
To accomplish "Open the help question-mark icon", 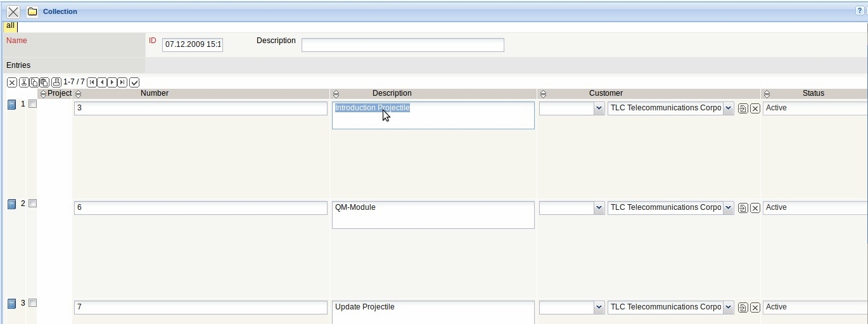I will pyautogui.click(x=860, y=11).
